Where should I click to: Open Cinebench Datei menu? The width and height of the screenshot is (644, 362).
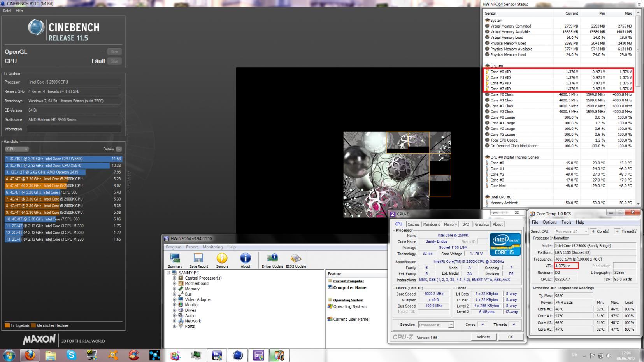click(7, 11)
